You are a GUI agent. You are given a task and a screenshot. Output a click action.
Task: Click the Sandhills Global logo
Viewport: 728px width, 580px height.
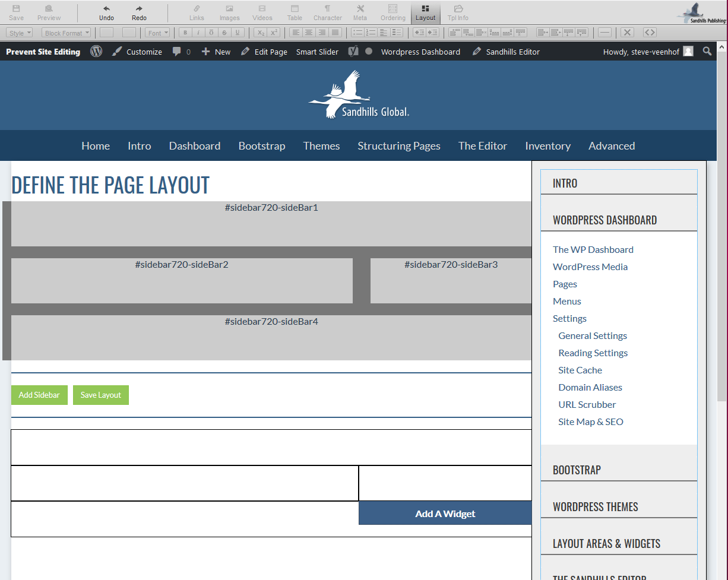(358, 95)
